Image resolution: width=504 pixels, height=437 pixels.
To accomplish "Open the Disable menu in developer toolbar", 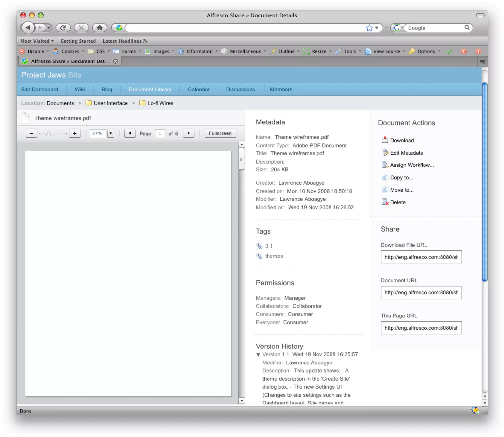I will (x=35, y=51).
